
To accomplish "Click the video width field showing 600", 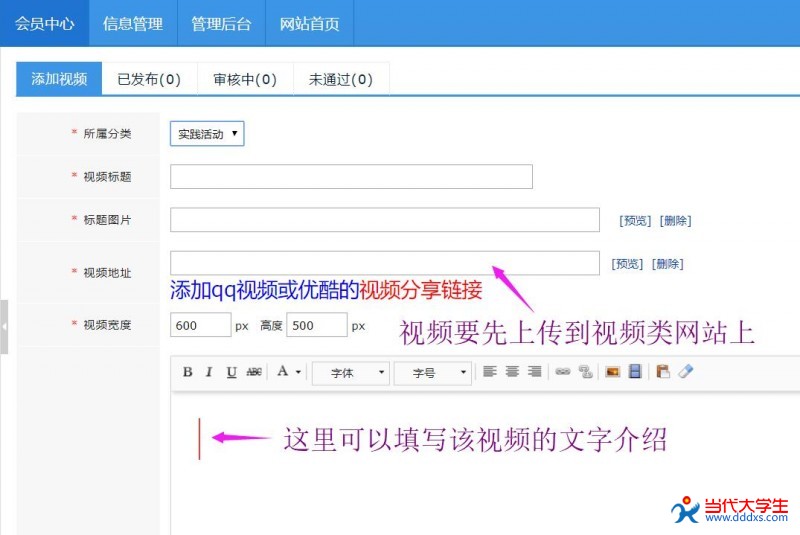I will click(x=201, y=325).
